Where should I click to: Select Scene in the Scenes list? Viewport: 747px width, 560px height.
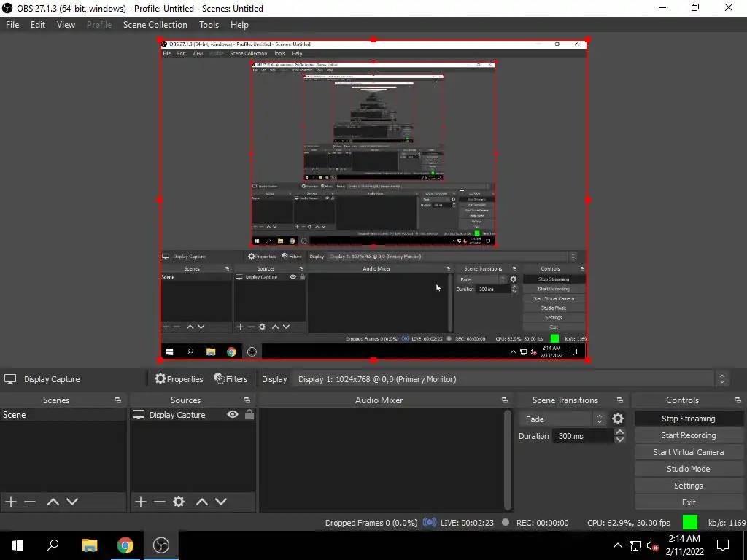point(63,415)
